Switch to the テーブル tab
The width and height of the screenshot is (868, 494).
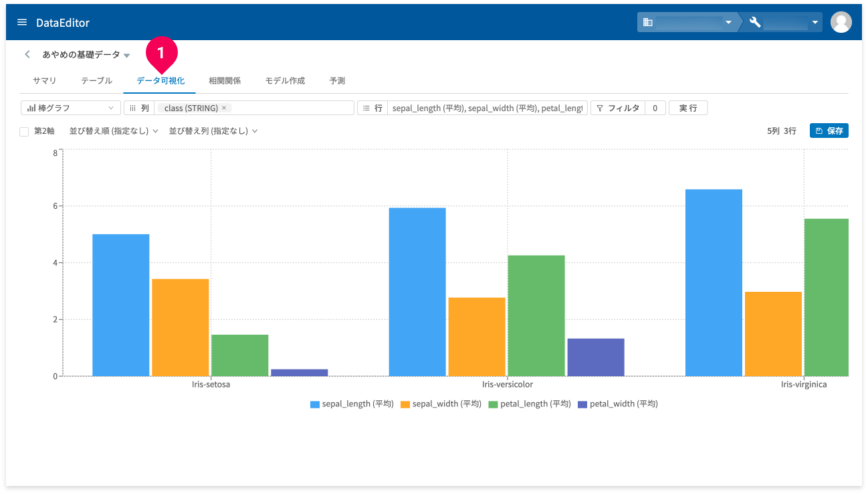point(96,80)
